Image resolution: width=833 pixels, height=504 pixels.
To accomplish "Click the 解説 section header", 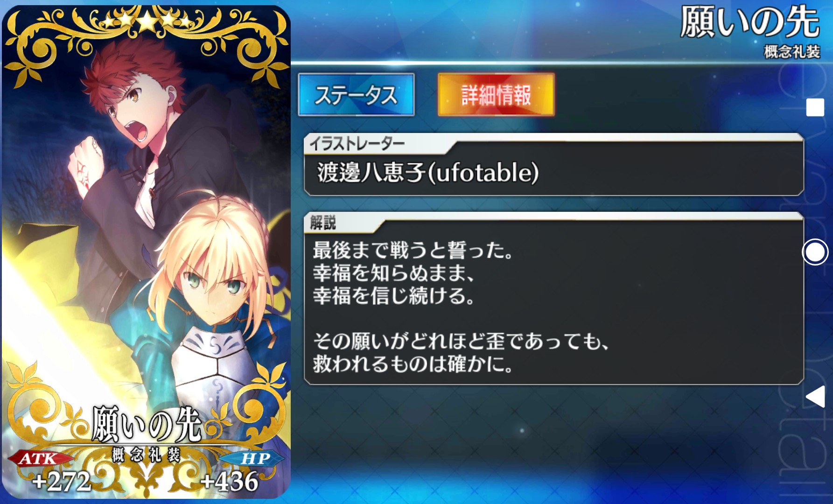I will tap(323, 222).
